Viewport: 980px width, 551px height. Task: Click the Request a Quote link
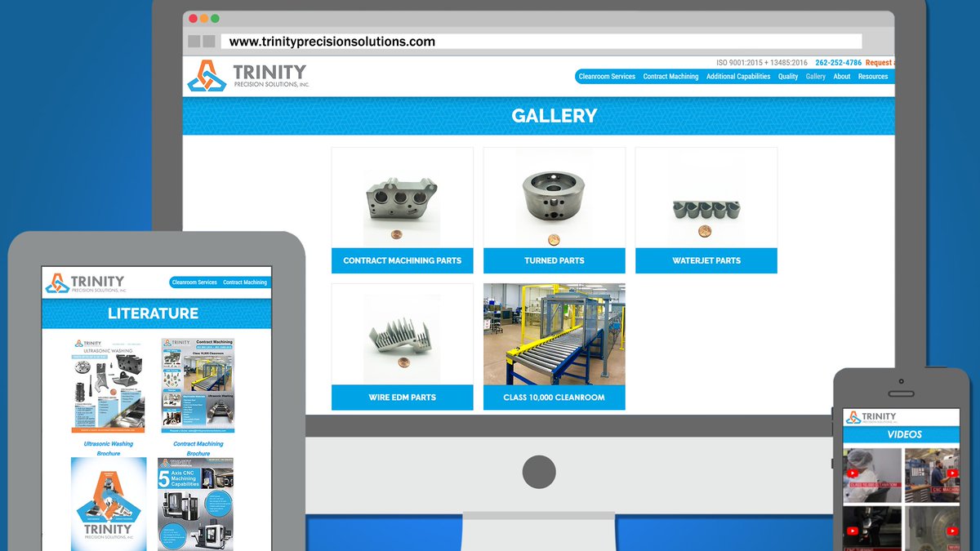point(880,62)
